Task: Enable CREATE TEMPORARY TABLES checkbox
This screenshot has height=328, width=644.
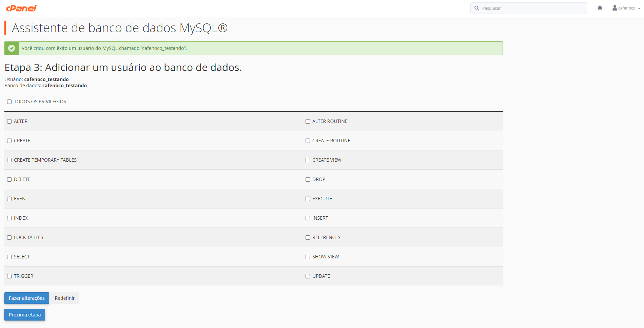Action: click(x=9, y=160)
